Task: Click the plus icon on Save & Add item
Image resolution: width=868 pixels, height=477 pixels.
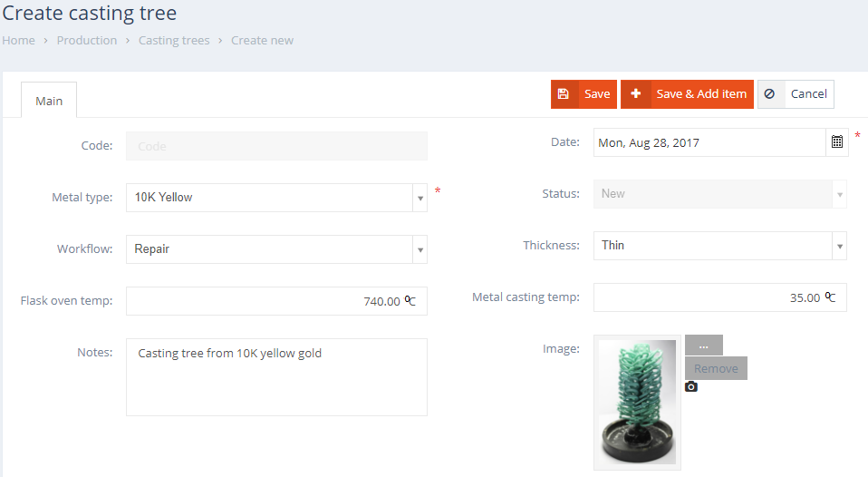Action: (635, 94)
